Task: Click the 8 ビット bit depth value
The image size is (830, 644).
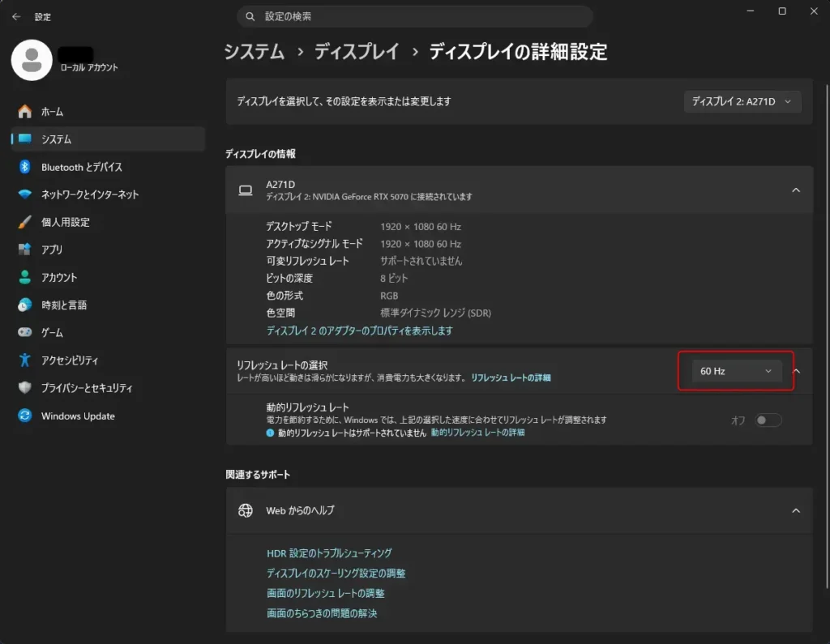Action: [394, 279]
